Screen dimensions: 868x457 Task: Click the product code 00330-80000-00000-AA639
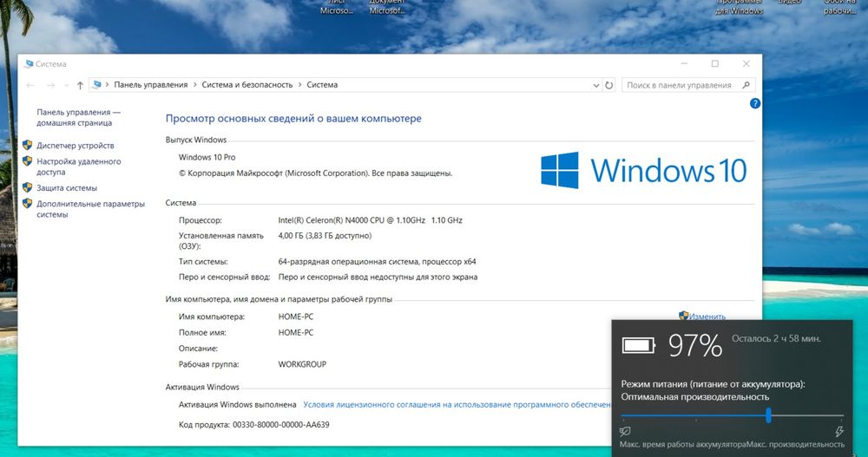pyautogui.click(x=281, y=425)
